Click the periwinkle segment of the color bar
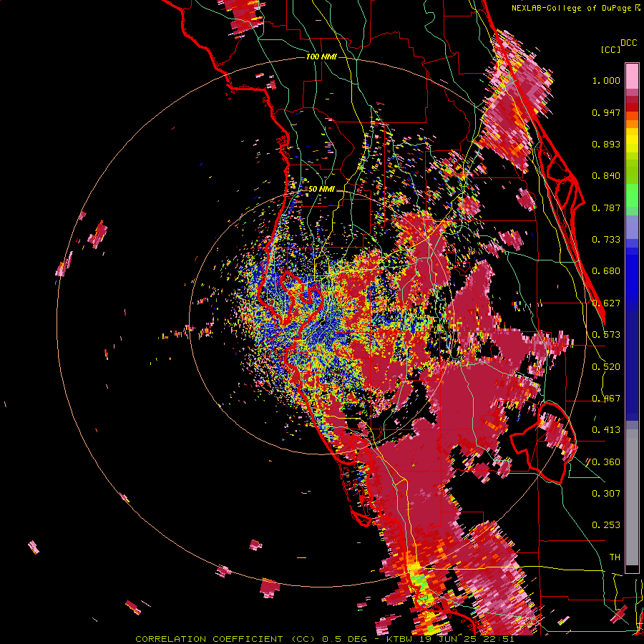644x644 pixels. pyautogui.click(x=632, y=227)
